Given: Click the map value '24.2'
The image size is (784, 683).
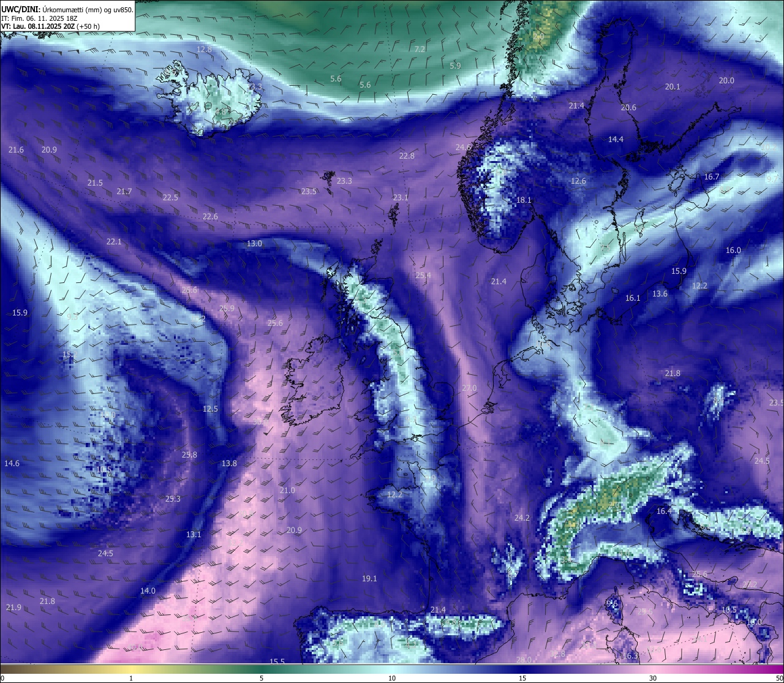Looking at the screenshot, I should point(522,518).
